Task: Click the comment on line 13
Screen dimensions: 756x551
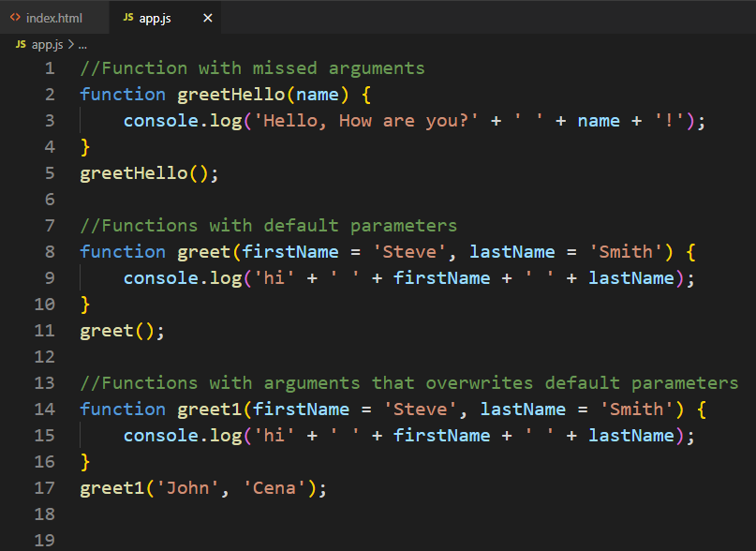Action: pyautogui.click(x=408, y=382)
